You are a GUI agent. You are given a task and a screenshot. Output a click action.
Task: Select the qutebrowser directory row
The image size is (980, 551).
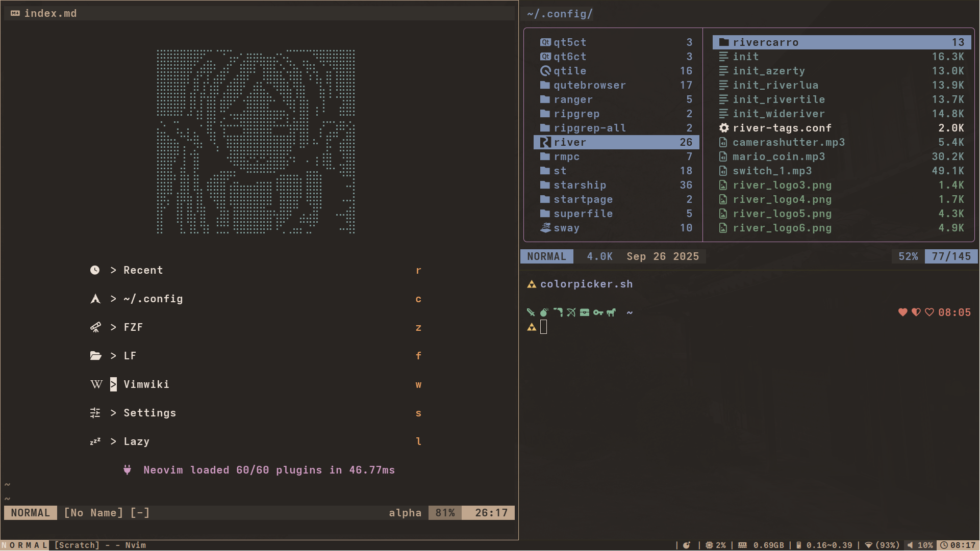[616, 85]
